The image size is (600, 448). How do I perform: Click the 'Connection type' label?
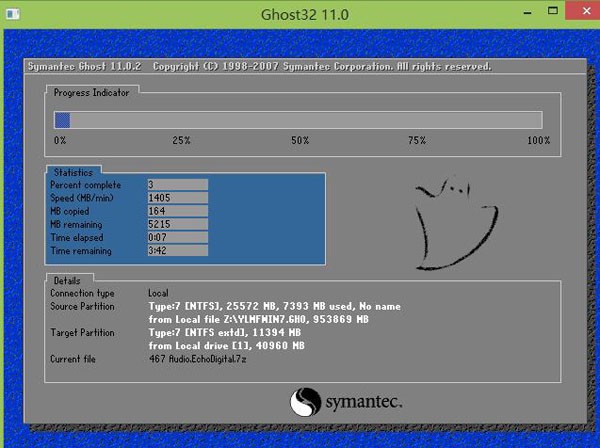click(82, 293)
